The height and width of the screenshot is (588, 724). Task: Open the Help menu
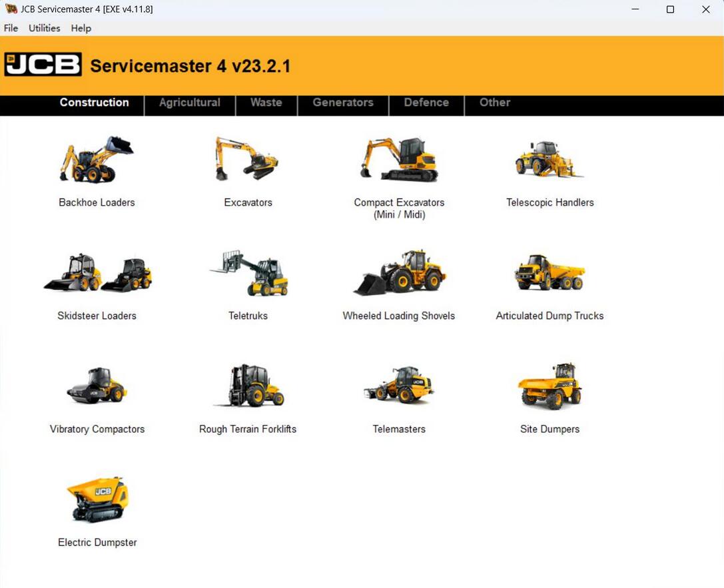tap(81, 28)
